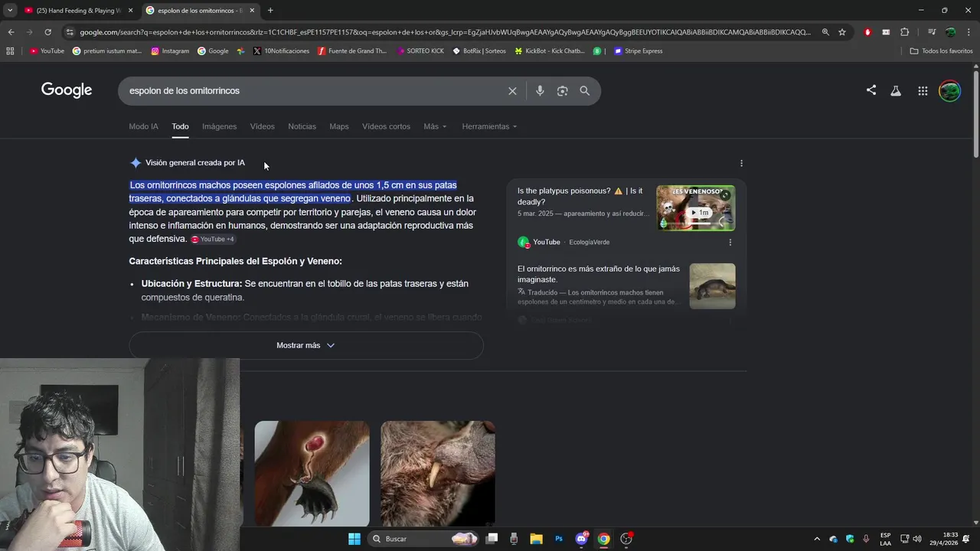Close the 'espolon de los ornitorrincos' tab
This screenshot has width=980, height=551.
(x=252, y=10)
